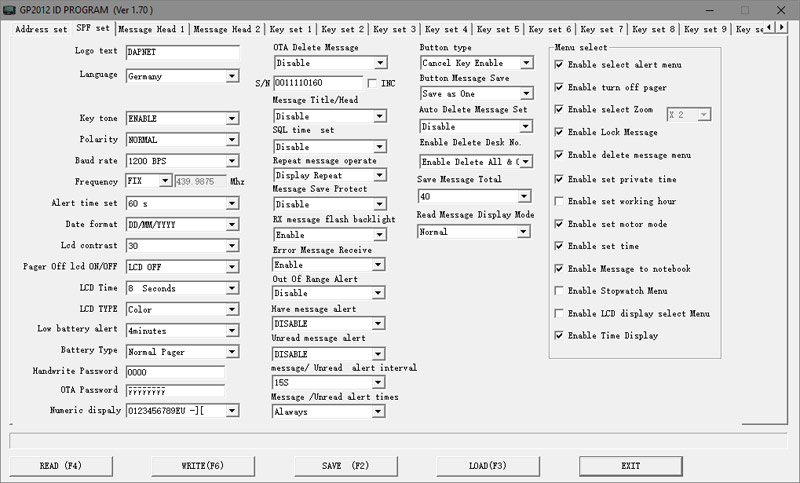Click the GP2012 application title bar icon

coord(9,9)
